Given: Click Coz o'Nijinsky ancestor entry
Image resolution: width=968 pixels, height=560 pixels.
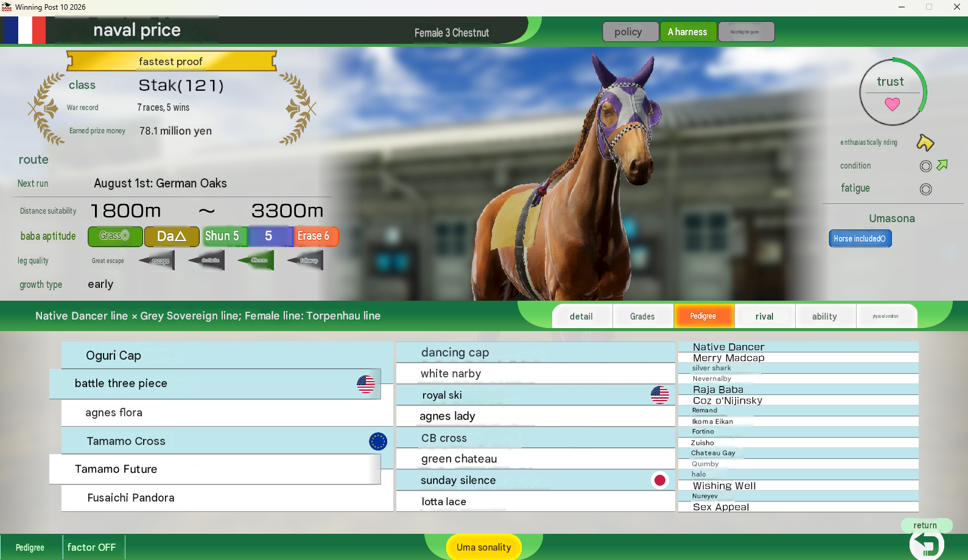Looking at the screenshot, I should [x=798, y=401].
